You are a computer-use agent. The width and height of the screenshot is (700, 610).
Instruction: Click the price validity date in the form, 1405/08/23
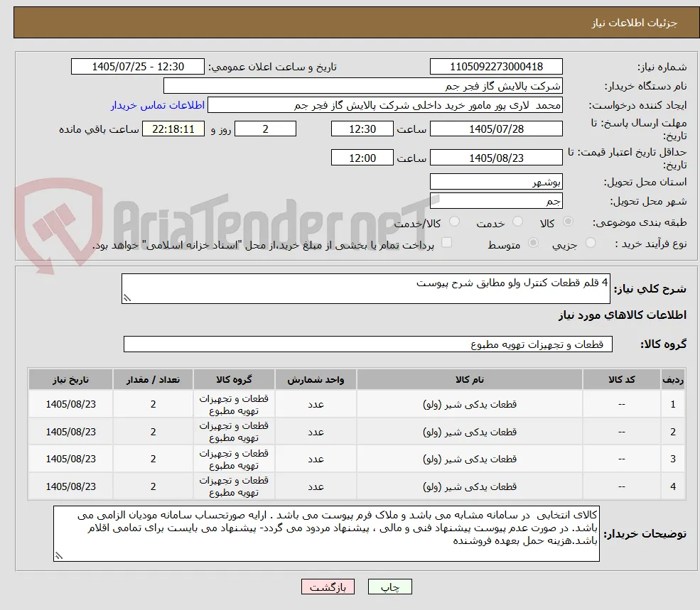tap(496, 158)
